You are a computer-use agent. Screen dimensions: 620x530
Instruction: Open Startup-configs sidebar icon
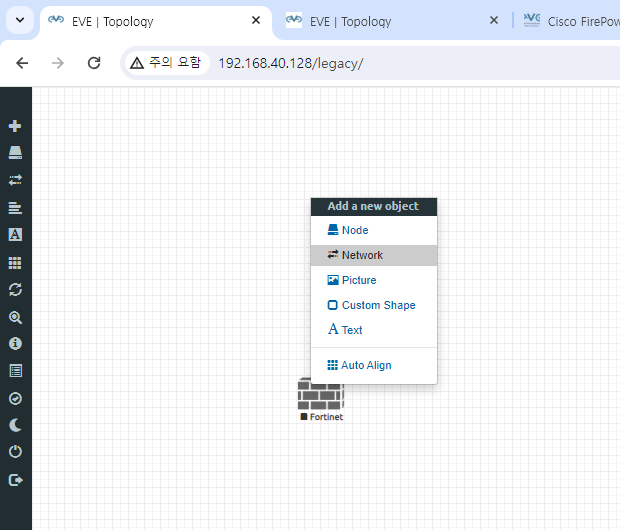coord(15,208)
